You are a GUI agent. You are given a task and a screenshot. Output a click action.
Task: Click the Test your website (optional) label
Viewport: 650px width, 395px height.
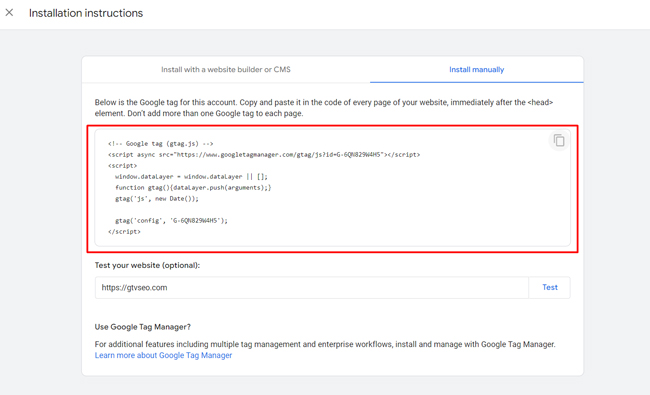pos(147,265)
